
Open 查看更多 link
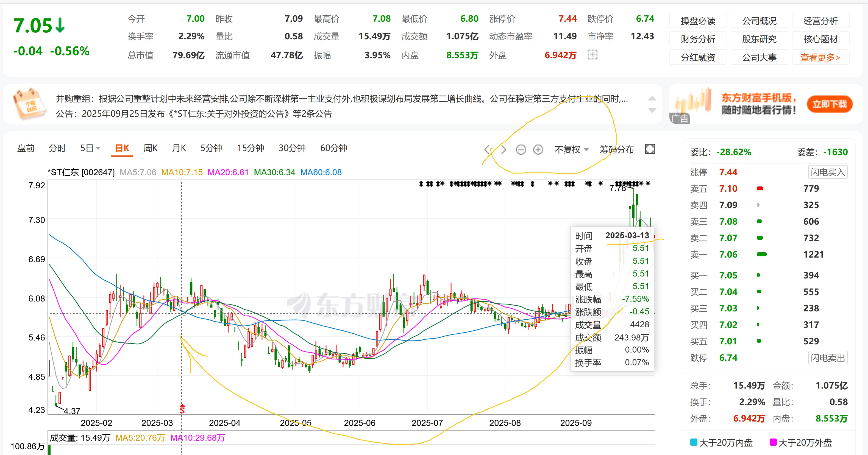(x=820, y=57)
